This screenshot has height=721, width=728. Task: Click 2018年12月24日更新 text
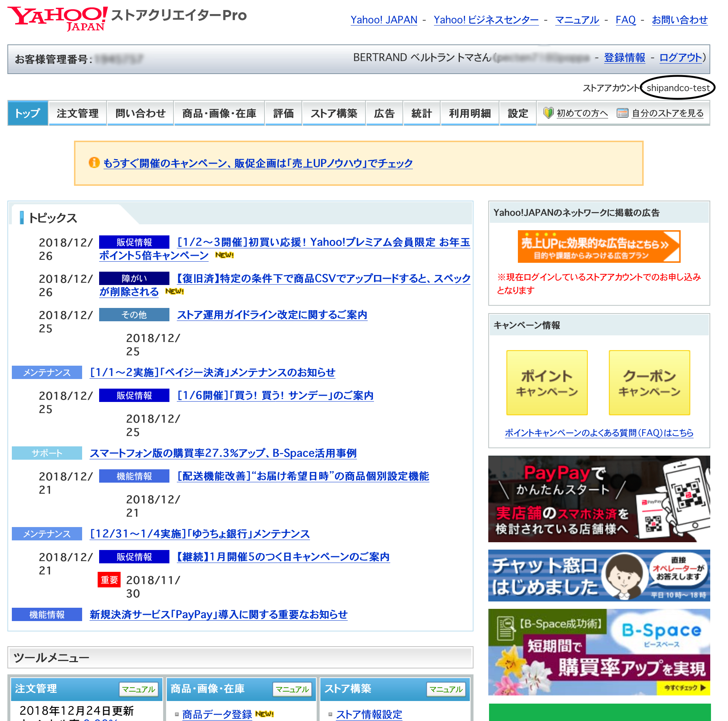[77, 711]
